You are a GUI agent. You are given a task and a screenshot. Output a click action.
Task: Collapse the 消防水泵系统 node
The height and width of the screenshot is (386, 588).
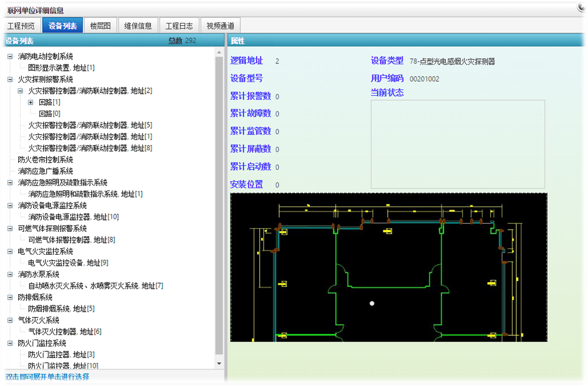click(10, 275)
